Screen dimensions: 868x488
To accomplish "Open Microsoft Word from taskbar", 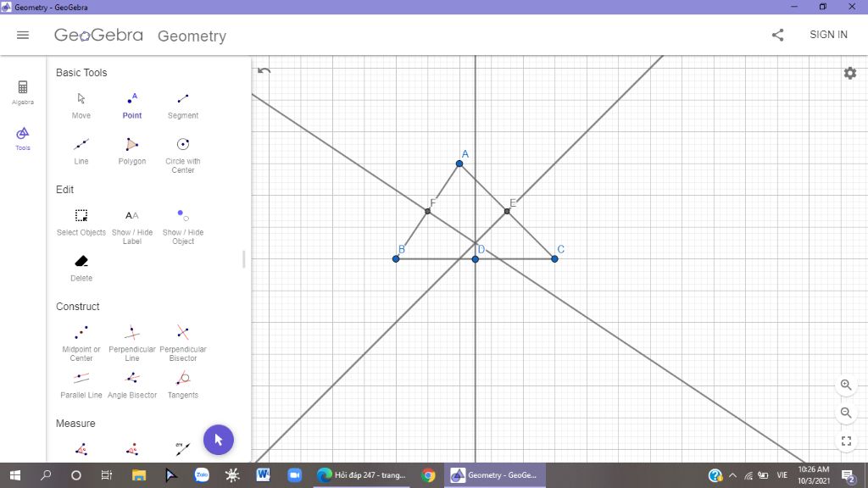I will pyautogui.click(x=263, y=475).
